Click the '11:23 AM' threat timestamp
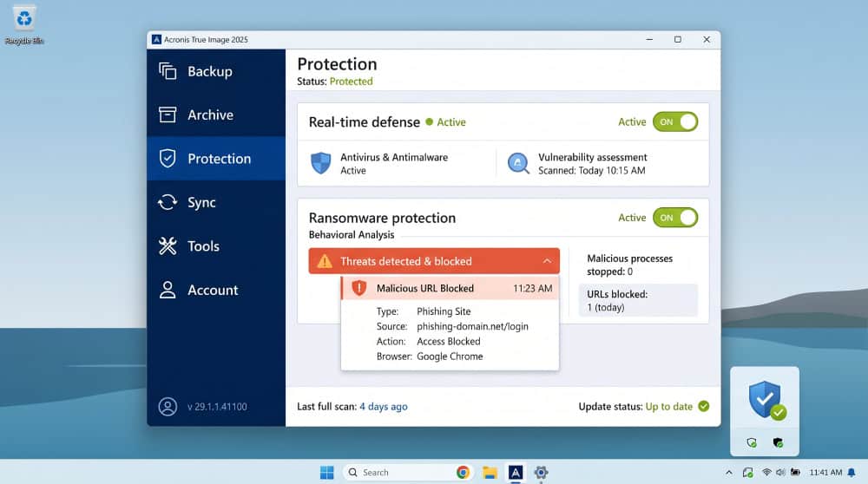The height and width of the screenshot is (484, 868). click(x=533, y=288)
